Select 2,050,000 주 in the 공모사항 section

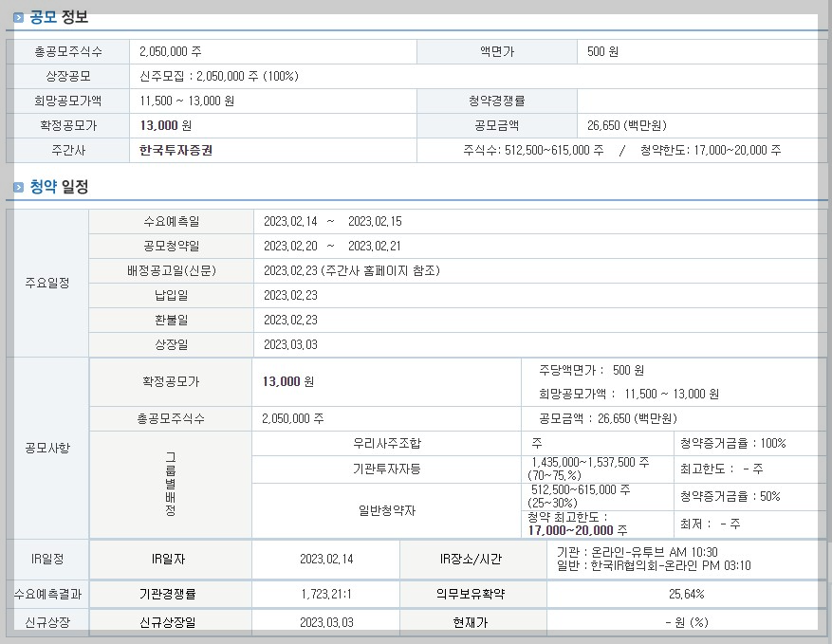293,418
